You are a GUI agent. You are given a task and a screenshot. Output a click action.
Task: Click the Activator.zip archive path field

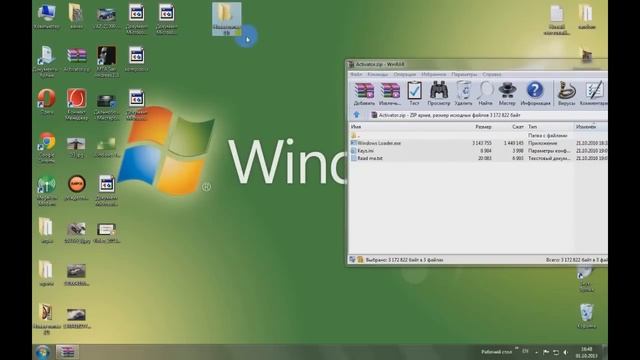pyautogui.click(x=488, y=116)
